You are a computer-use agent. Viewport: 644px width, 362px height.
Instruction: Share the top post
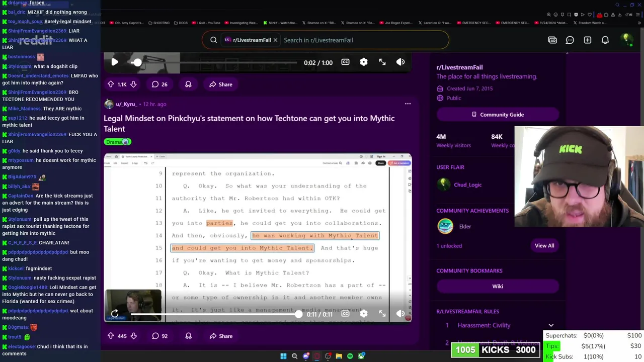click(x=221, y=84)
